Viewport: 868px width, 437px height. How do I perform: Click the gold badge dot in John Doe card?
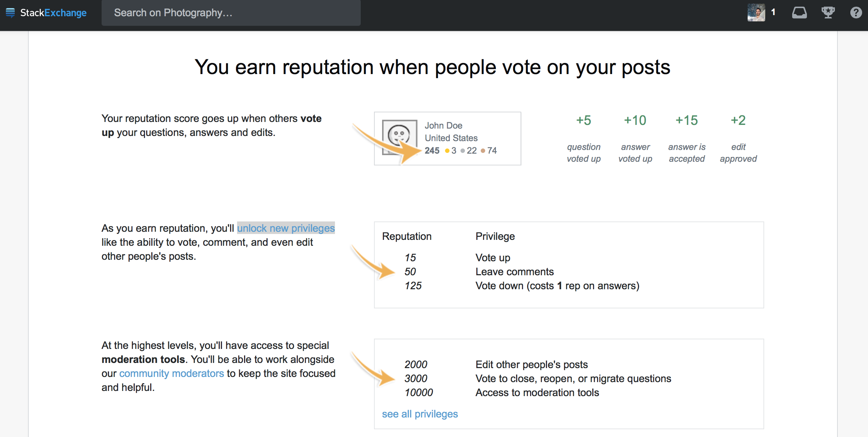[x=447, y=151]
